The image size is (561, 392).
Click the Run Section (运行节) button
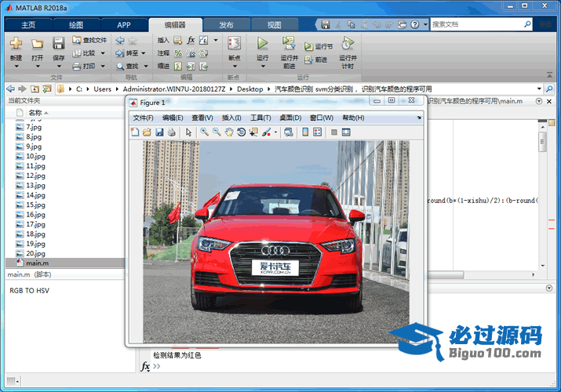(x=319, y=47)
